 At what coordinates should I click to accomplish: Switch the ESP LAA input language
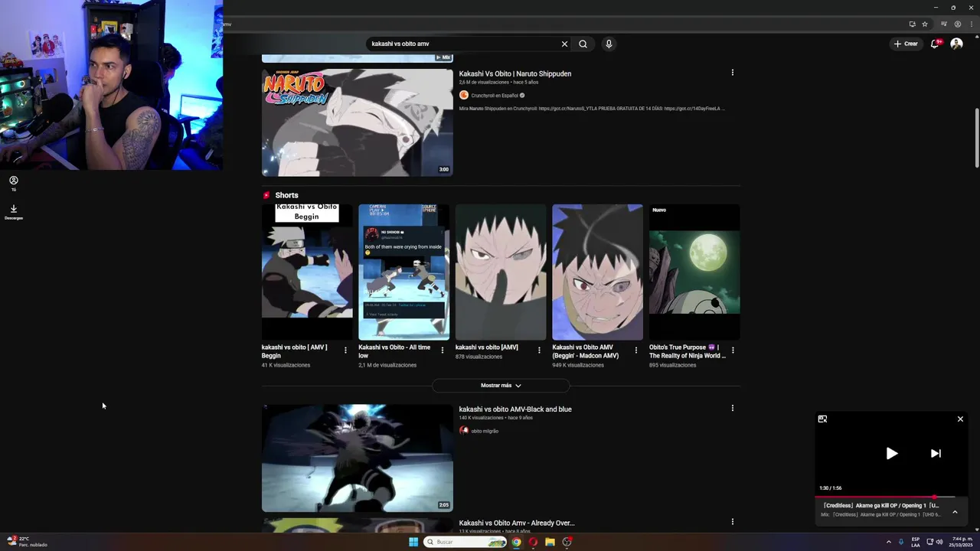(x=916, y=542)
